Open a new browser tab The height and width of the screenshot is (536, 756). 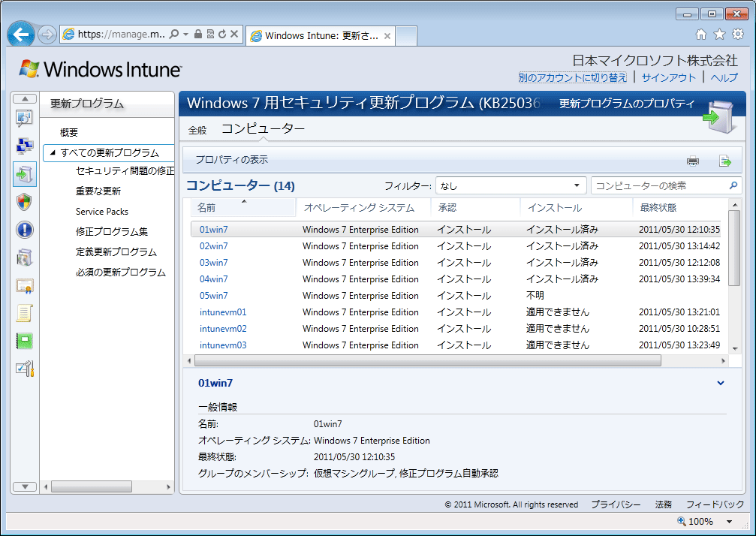[x=406, y=36]
